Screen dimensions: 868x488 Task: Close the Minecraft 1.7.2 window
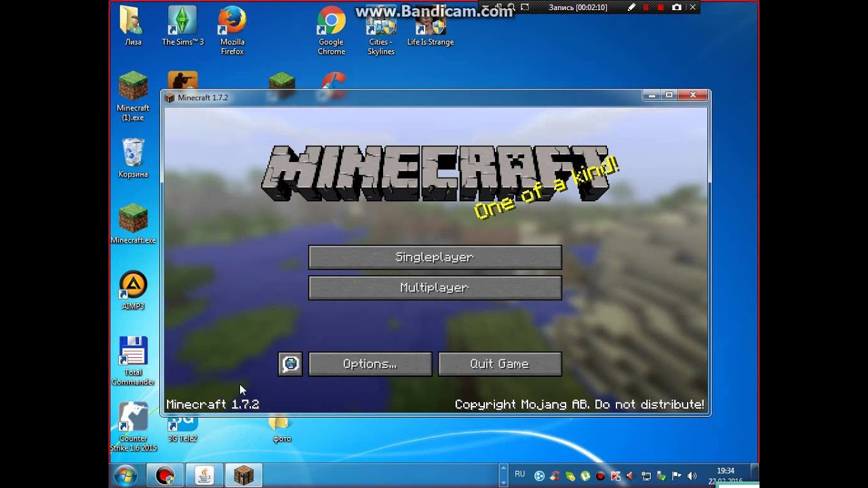pos(693,96)
